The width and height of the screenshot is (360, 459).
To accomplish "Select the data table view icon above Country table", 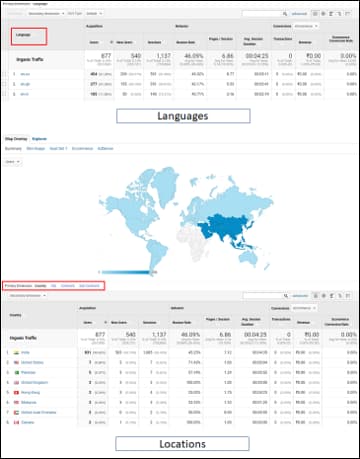I will pos(315,296).
